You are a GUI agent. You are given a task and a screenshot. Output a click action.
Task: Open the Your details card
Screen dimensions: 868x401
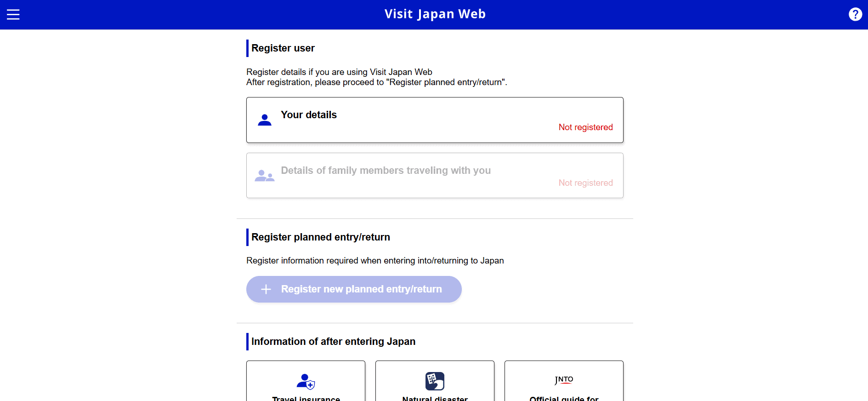pos(435,120)
